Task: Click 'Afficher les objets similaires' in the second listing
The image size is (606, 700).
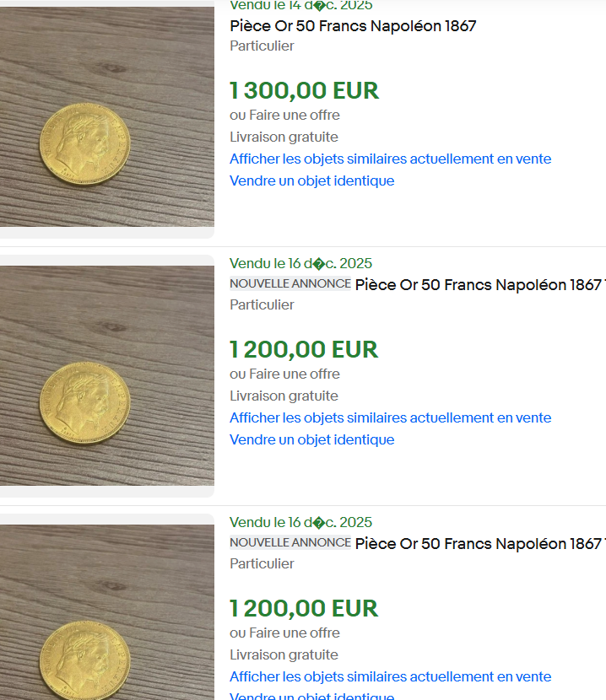Action: tap(390, 417)
